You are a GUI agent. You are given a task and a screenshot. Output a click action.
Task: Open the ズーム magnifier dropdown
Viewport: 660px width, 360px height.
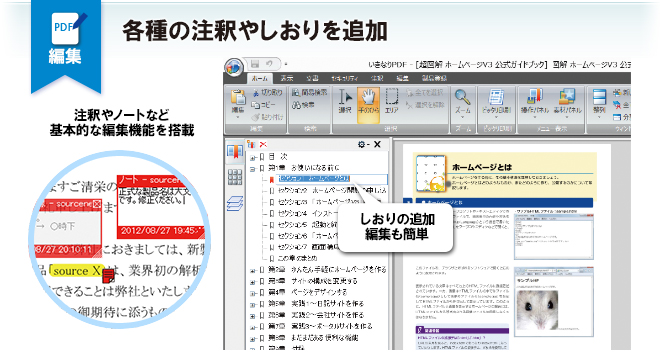tap(463, 104)
